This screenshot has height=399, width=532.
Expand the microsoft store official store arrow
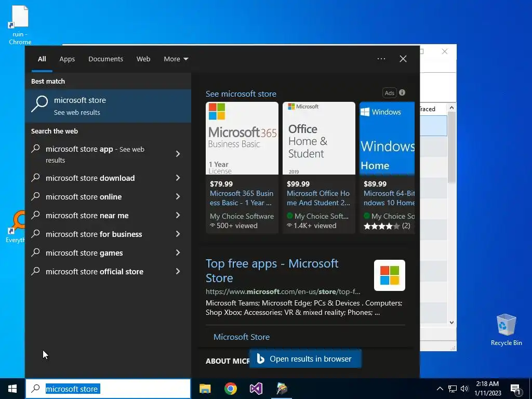[x=178, y=271]
